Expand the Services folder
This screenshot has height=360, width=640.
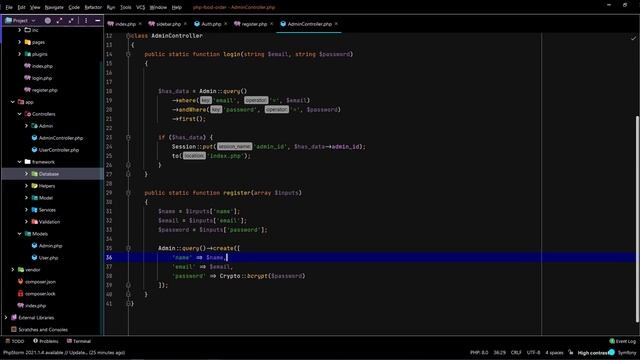tap(26, 210)
